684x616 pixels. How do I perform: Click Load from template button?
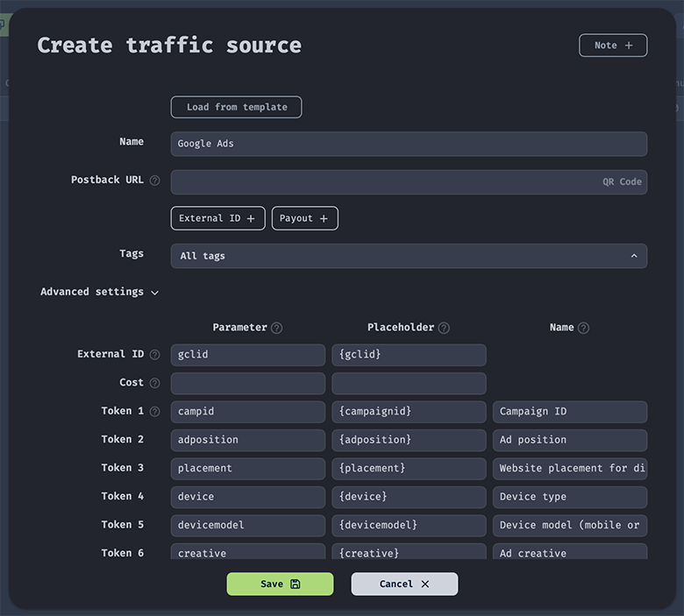click(x=236, y=107)
